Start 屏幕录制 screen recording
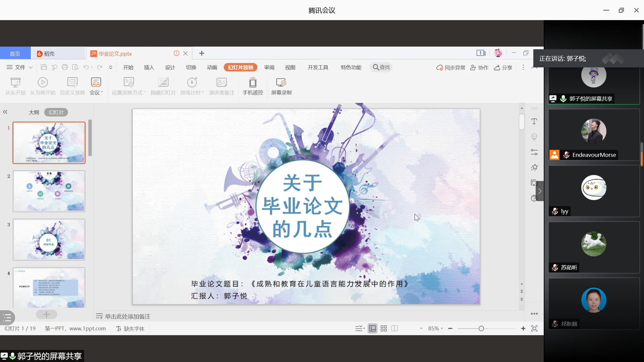 pyautogui.click(x=281, y=86)
